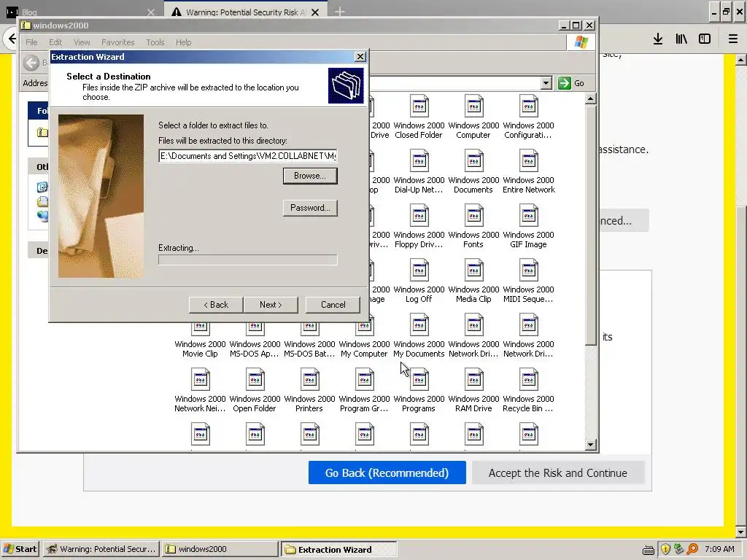Click the Next > button
This screenshot has width=747, height=560.
point(271,305)
